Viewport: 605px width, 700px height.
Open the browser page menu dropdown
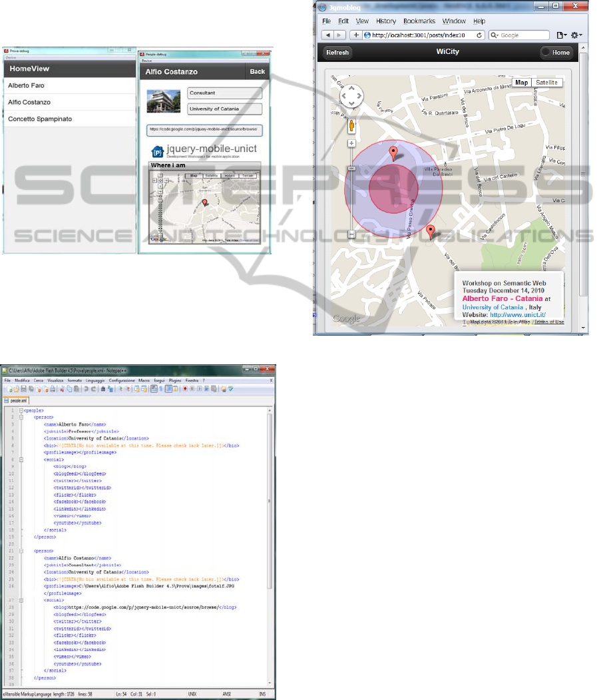pyautogui.click(x=560, y=35)
